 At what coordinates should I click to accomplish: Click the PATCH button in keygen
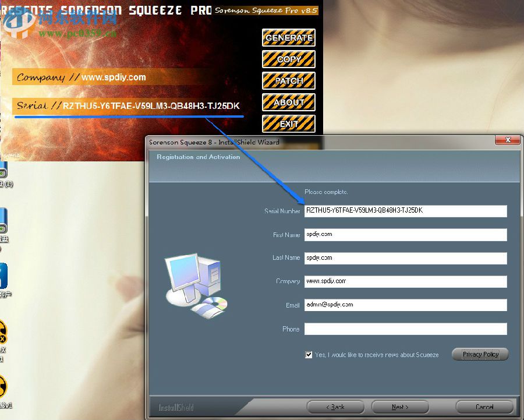[x=288, y=80]
